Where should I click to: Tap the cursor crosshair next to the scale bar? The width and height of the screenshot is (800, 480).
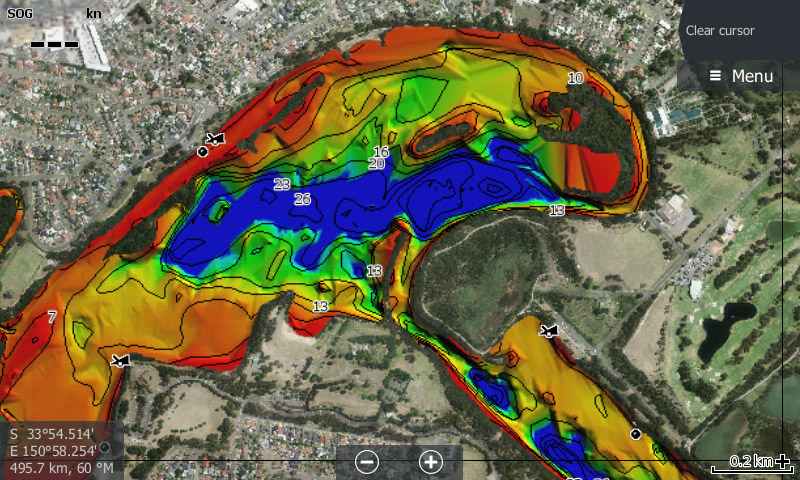[783, 462]
